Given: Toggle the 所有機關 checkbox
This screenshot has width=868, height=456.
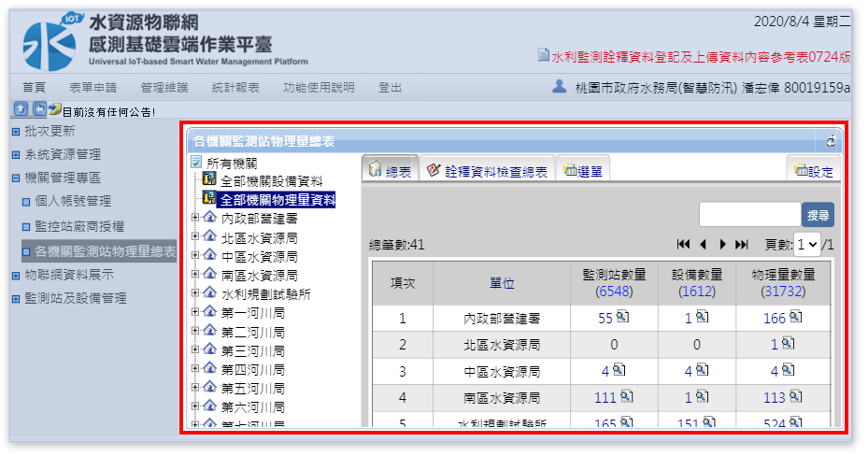Looking at the screenshot, I should (195, 163).
